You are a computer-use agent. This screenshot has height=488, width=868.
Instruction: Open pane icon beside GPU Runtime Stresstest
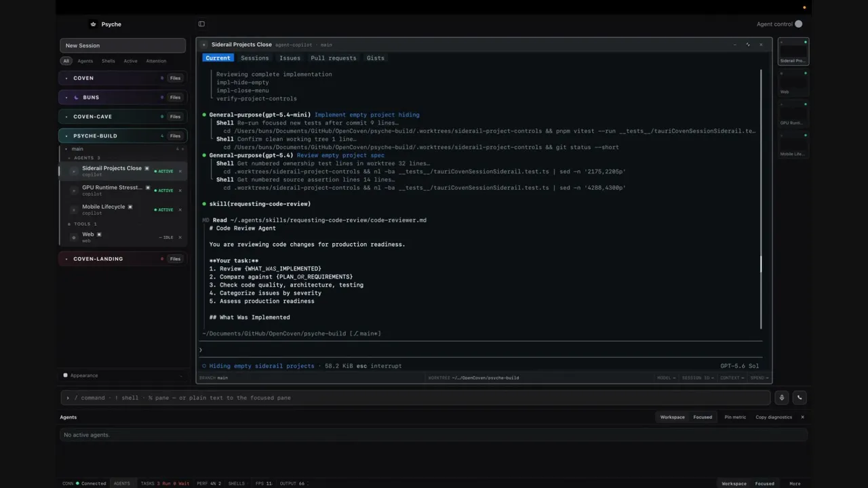click(148, 187)
